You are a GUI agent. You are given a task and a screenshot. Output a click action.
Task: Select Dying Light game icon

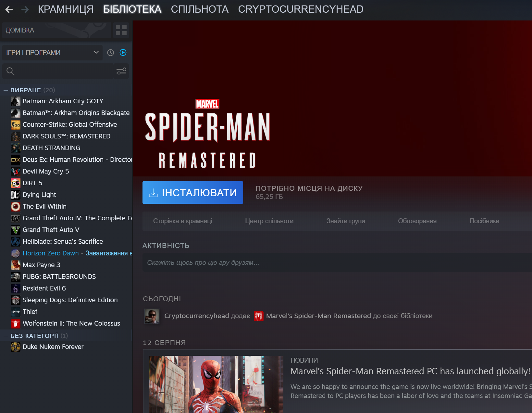[x=15, y=195]
